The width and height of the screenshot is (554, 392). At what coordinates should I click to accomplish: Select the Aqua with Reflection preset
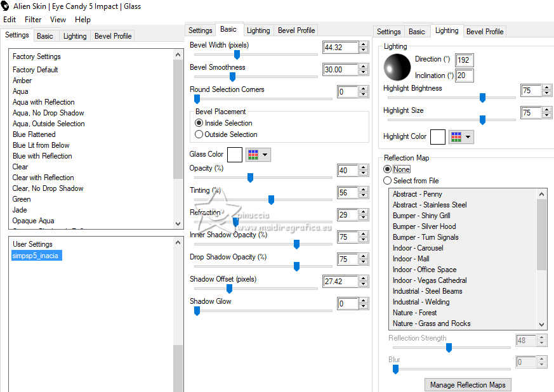[x=43, y=102]
